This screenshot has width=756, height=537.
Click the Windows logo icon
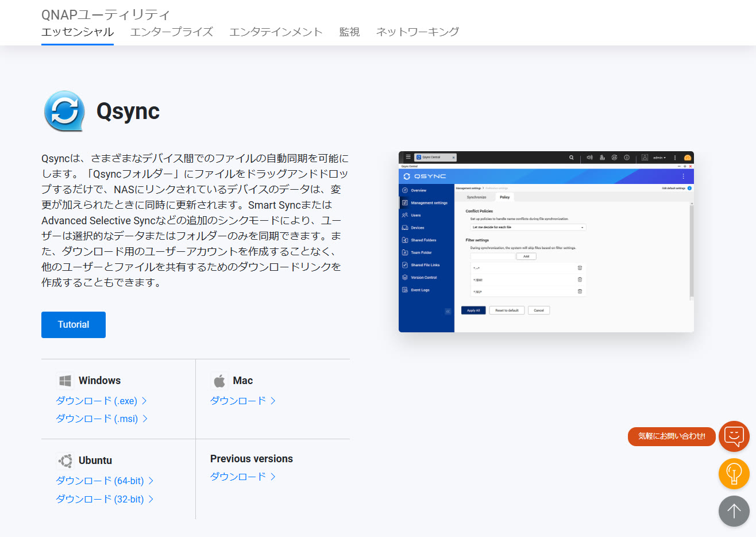click(65, 381)
